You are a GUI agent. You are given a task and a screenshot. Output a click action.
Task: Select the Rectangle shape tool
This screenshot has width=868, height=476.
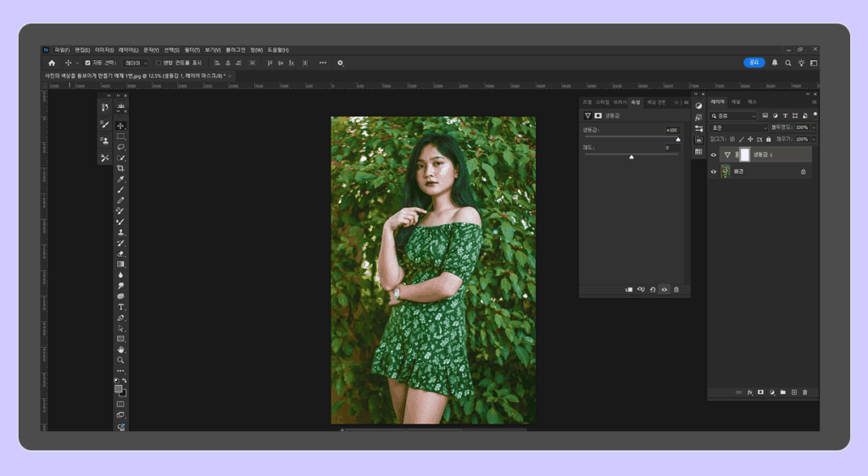click(x=120, y=339)
